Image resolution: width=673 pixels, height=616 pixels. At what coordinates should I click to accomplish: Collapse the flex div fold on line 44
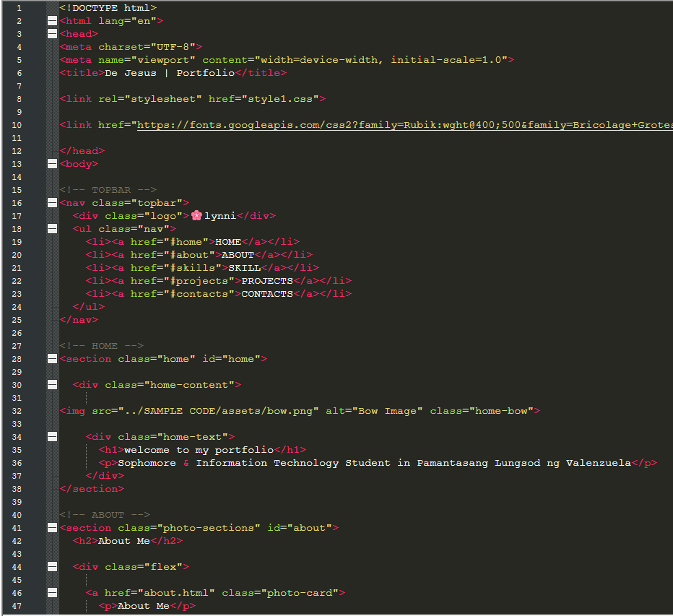click(x=53, y=567)
